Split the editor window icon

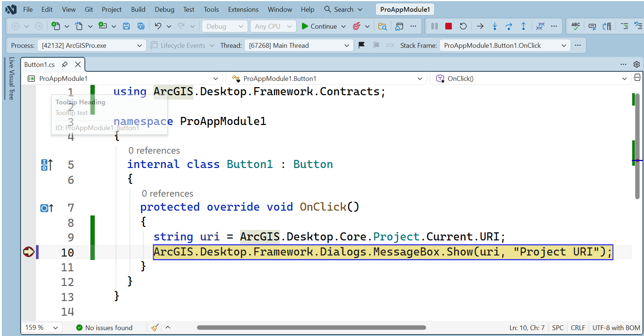(x=637, y=78)
